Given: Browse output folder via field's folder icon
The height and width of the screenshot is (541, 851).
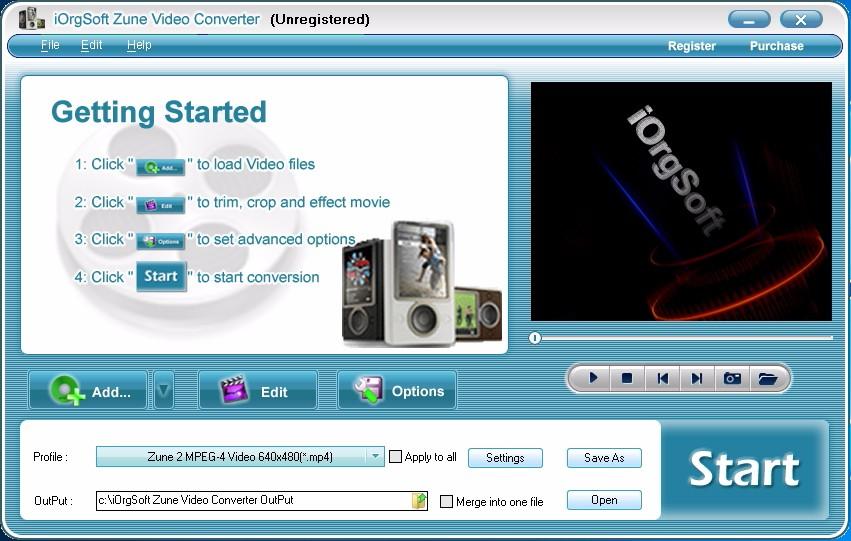Looking at the screenshot, I should click(419, 500).
